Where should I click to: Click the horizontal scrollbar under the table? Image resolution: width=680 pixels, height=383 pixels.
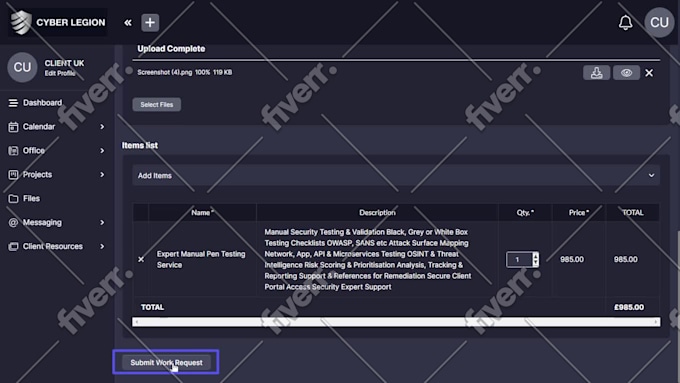coord(396,322)
